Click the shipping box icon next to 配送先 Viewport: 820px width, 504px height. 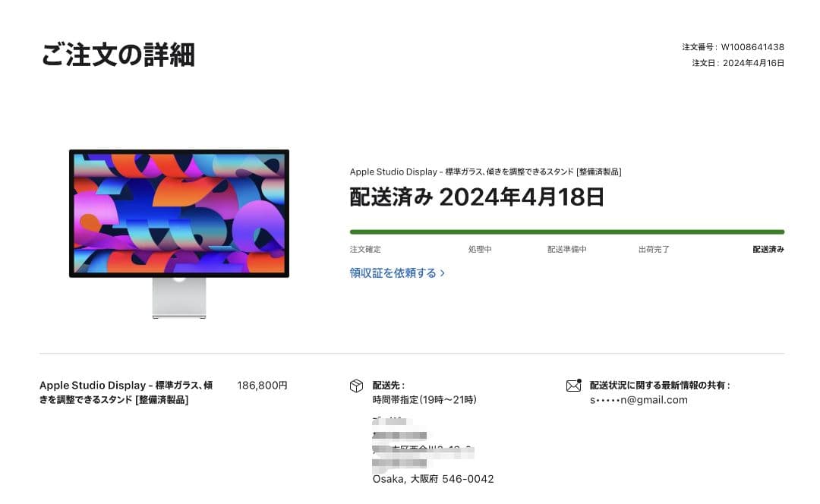tap(355, 386)
